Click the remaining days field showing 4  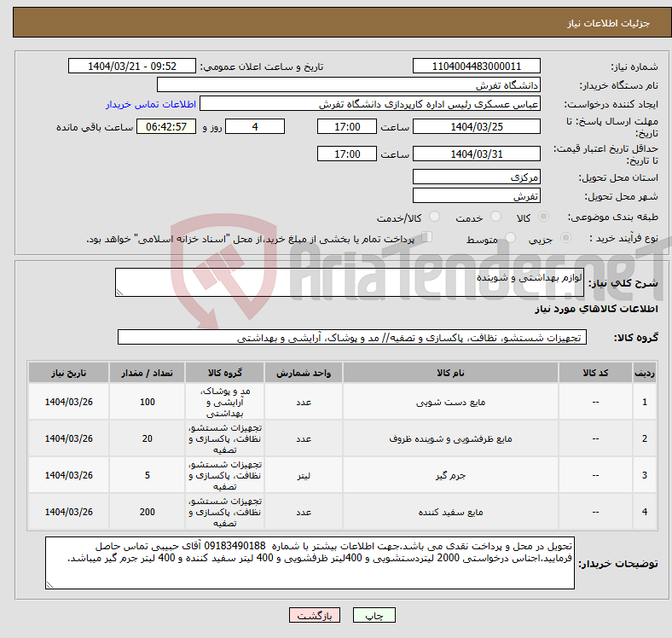tap(255, 126)
